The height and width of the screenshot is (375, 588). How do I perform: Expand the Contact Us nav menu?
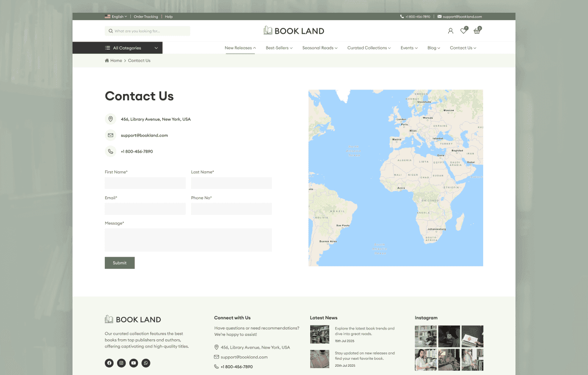(x=463, y=48)
